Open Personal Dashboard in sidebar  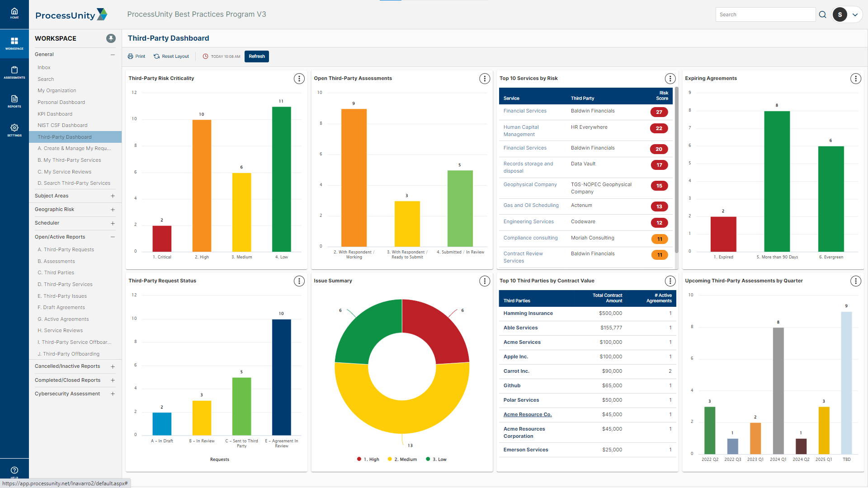click(x=61, y=102)
